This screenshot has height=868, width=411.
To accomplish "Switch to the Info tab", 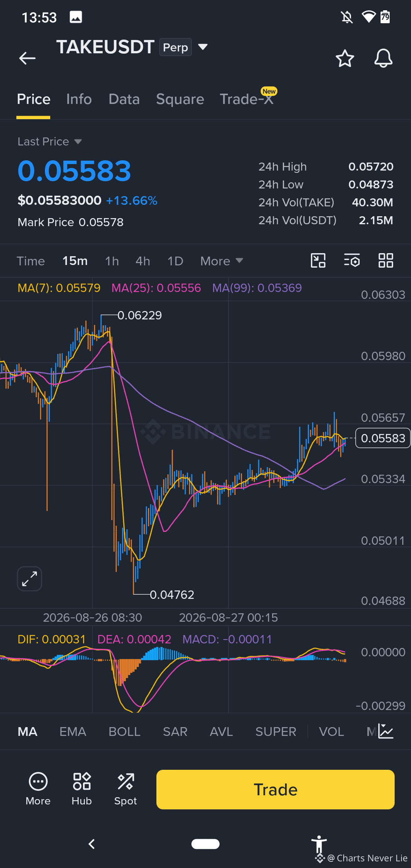I will pyautogui.click(x=79, y=99).
